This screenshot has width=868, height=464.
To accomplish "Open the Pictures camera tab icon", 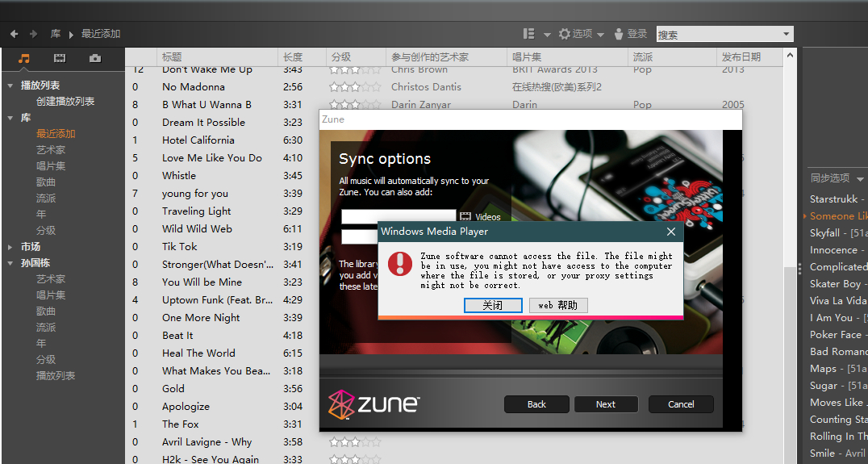I will coord(95,58).
